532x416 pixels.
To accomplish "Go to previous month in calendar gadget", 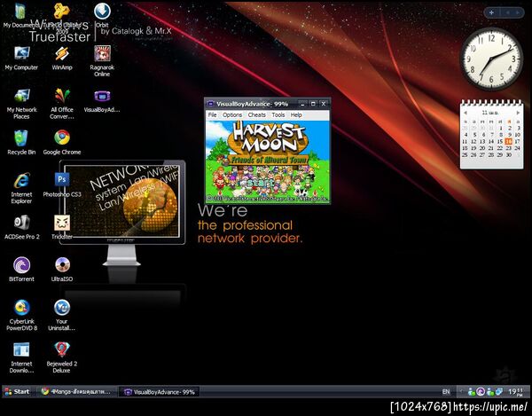I will [x=465, y=113].
